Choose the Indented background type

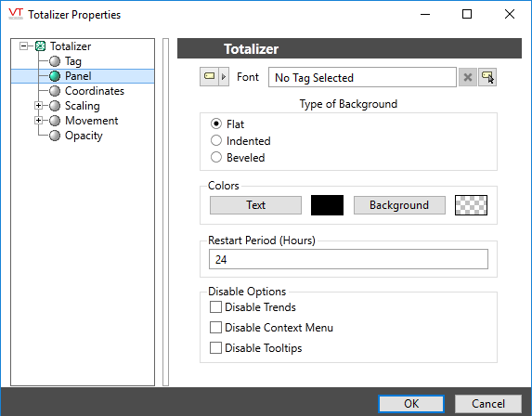click(x=216, y=140)
